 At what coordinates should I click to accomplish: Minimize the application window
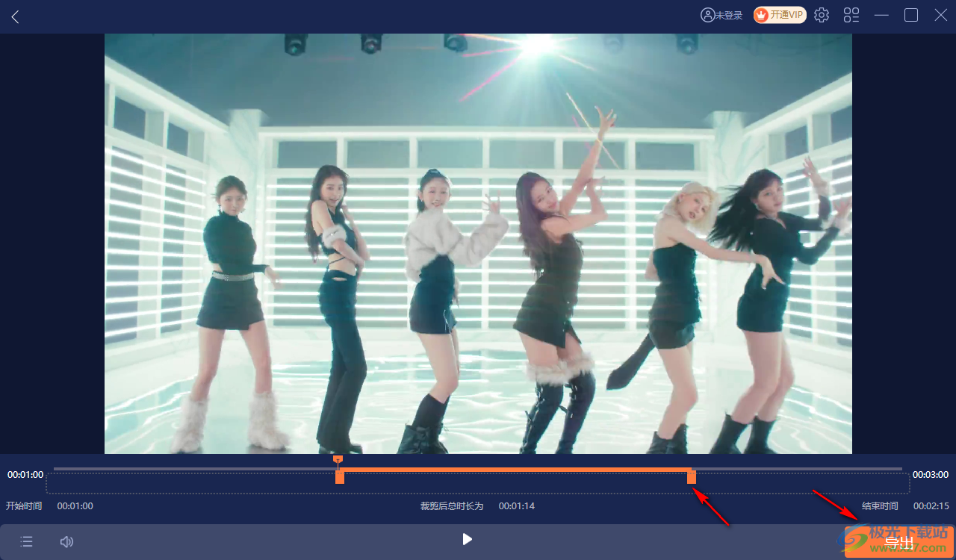(x=881, y=15)
